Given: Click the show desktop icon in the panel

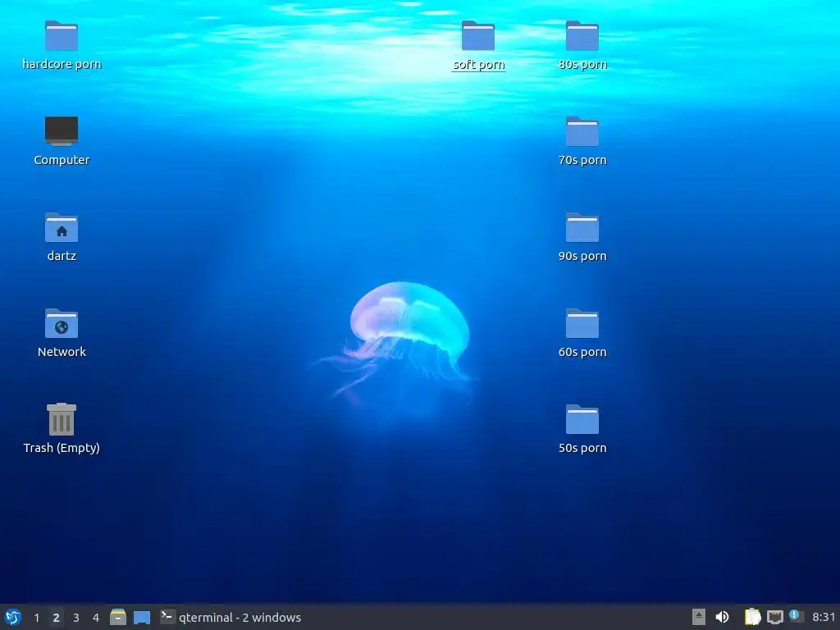Looking at the screenshot, I should click(x=142, y=618).
